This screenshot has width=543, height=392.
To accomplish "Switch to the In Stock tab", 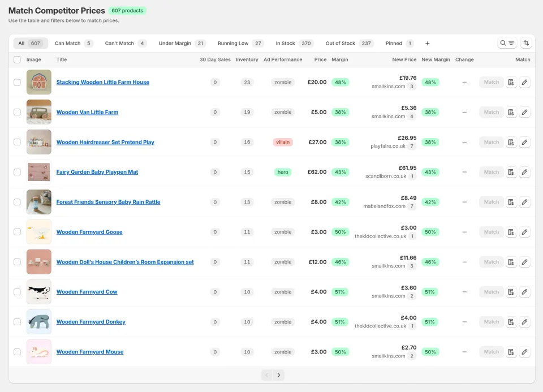I will (x=294, y=44).
